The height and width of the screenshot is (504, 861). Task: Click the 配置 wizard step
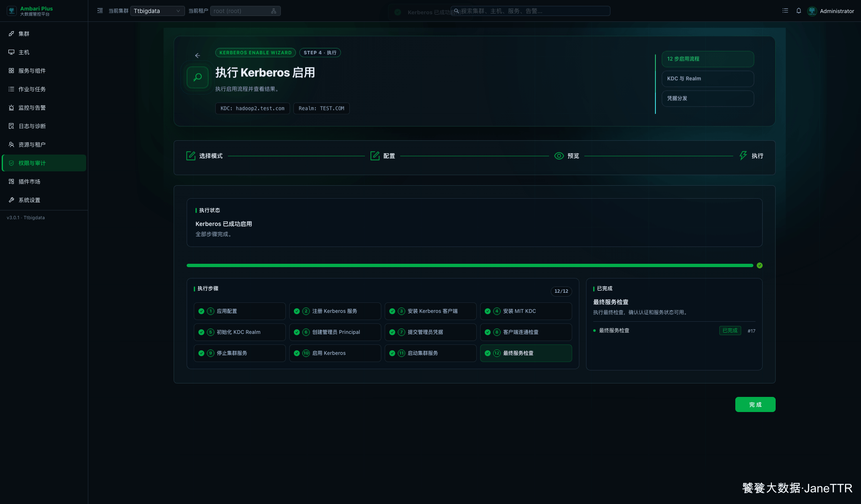coord(383,156)
